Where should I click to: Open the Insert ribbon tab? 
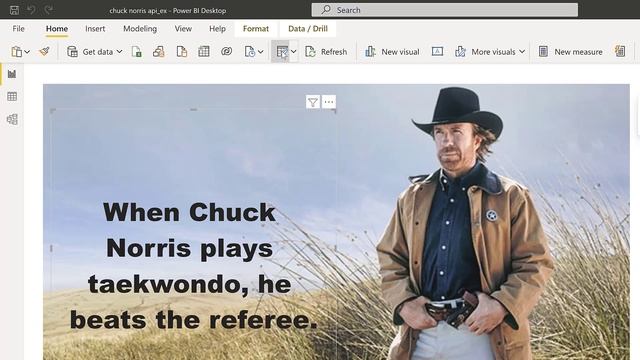tap(95, 29)
